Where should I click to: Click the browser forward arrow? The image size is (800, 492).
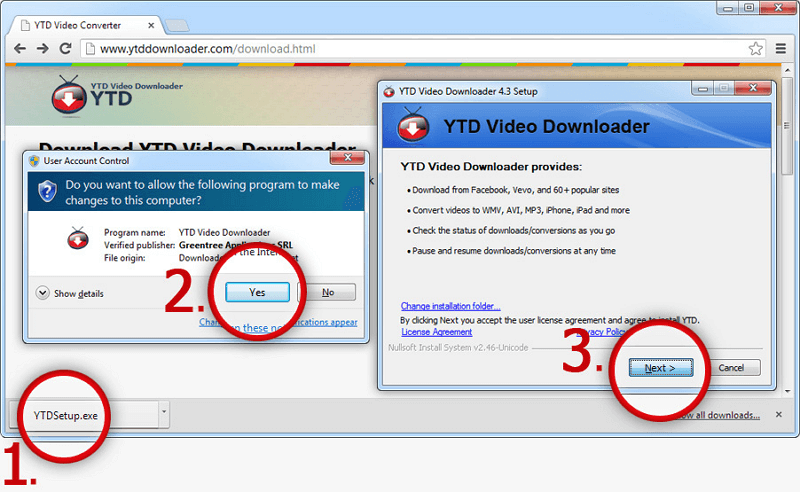tap(42, 48)
